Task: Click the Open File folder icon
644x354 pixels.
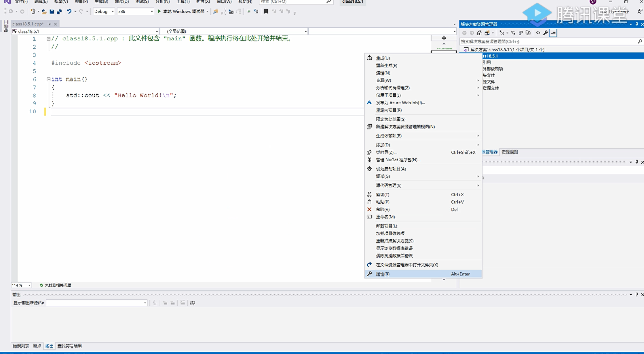Action: 44,12
